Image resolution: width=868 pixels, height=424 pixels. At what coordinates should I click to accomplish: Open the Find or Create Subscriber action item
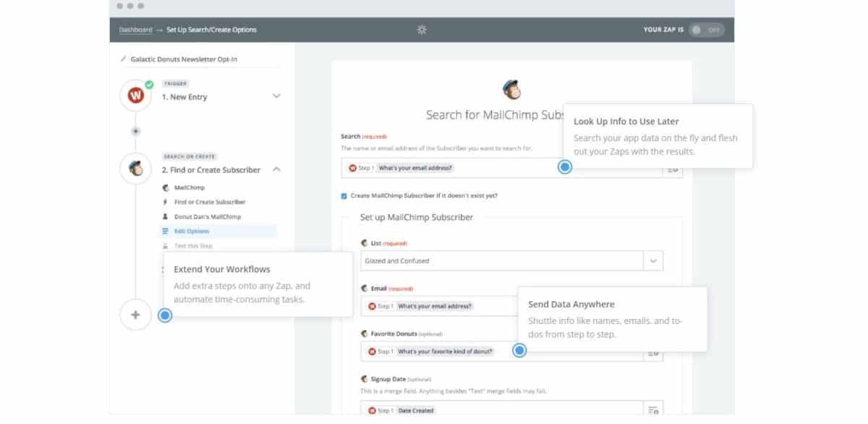pos(209,203)
